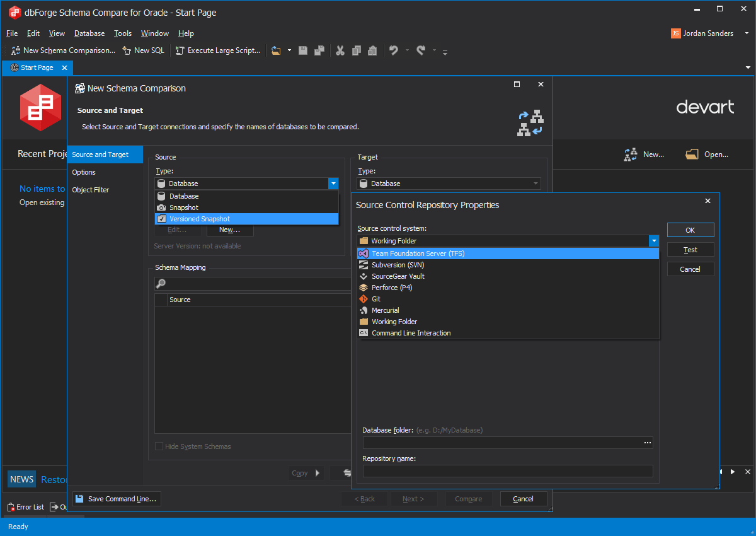
Task: Open the Target Type Database dropdown
Action: 449,184
